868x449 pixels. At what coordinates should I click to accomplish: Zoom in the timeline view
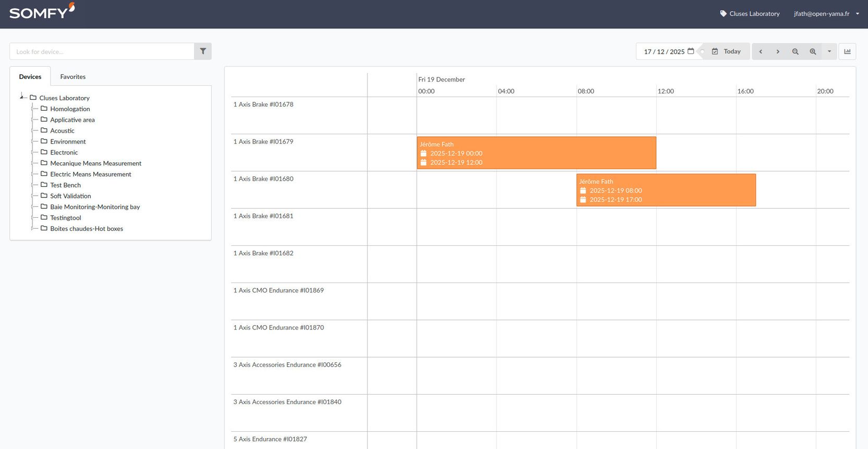813,51
